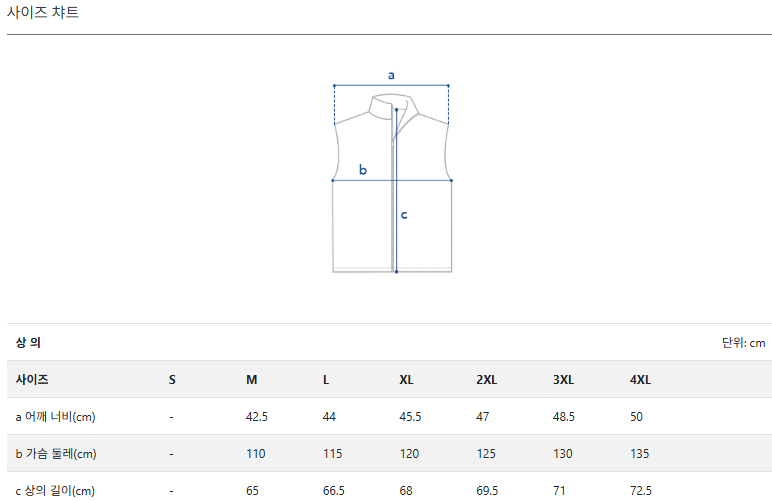Select the S size column header
This screenshot has width=772, height=501.
(172, 380)
